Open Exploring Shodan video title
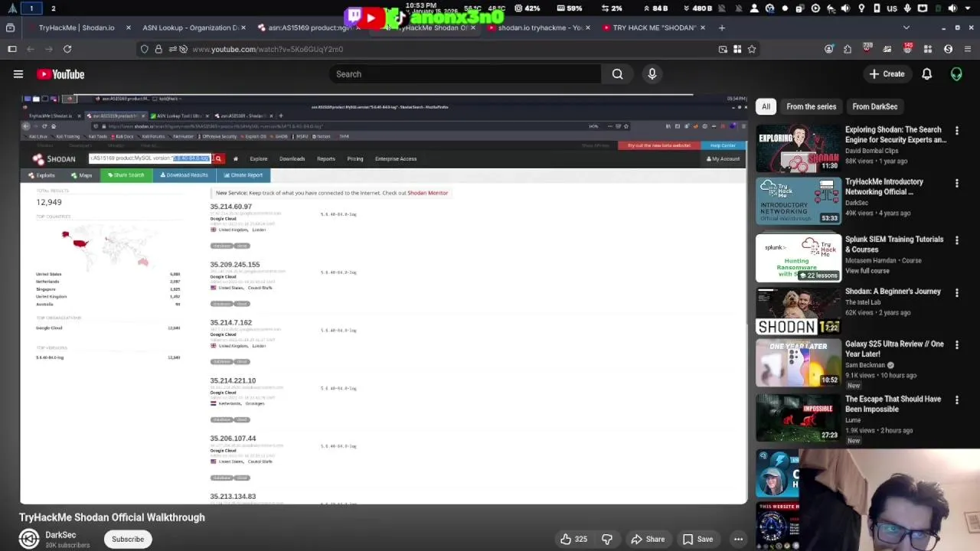This screenshot has width=980, height=551. (x=896, y=135)
